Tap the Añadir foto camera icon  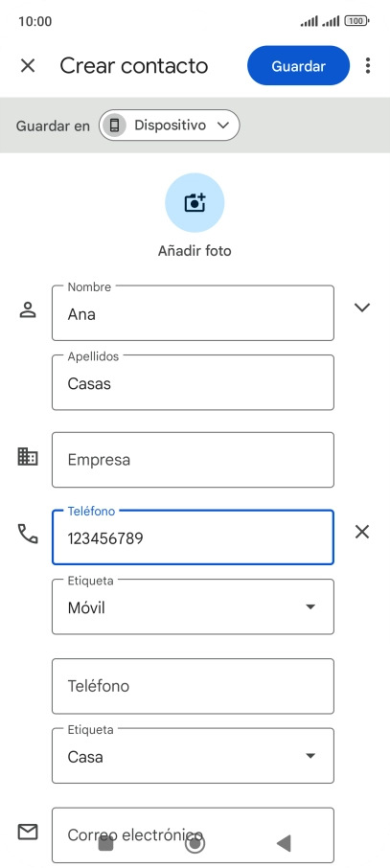click(x=195, y=202)
